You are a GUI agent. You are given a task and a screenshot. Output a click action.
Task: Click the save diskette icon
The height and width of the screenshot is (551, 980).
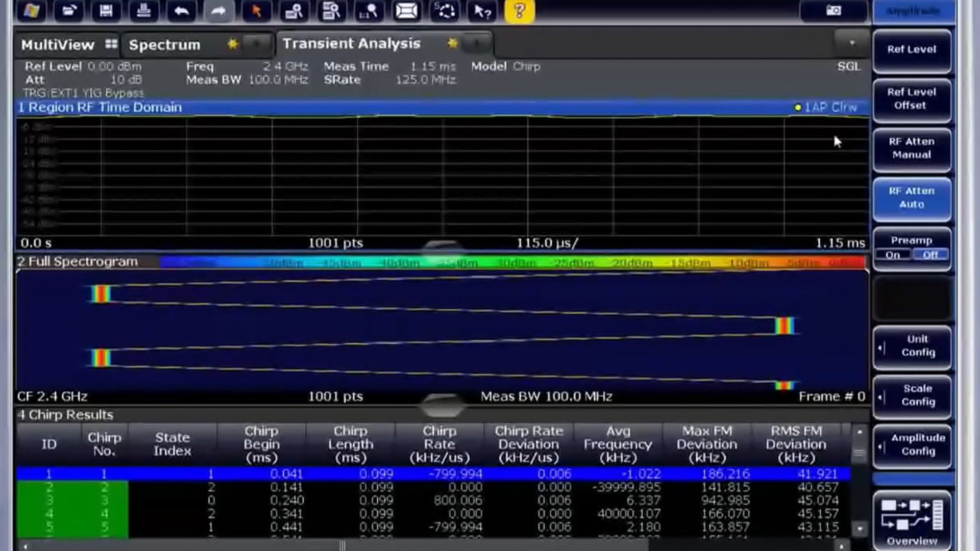pos(106,11)
